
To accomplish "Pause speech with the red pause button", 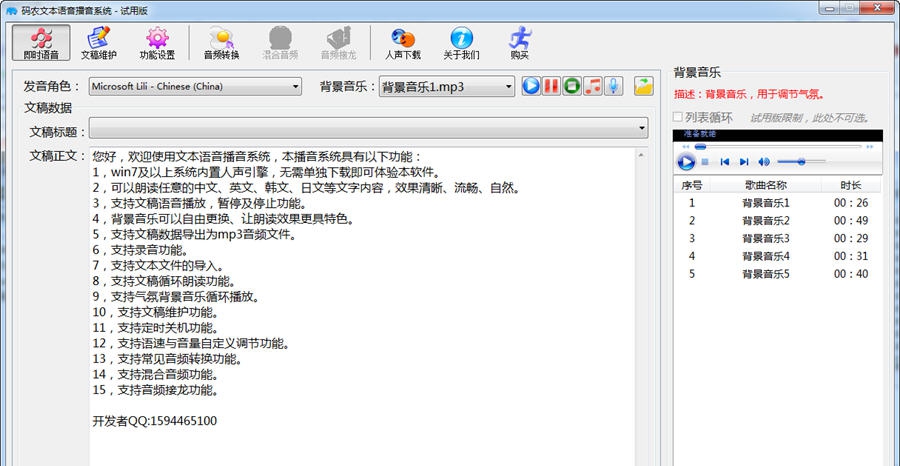I will point(551,86).
